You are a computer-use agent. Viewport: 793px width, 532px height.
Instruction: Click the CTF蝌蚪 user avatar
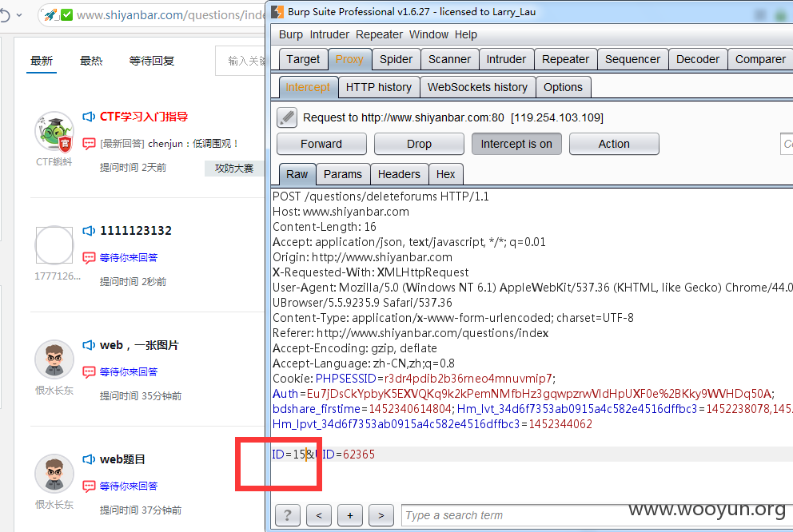[x=54, y=131]
